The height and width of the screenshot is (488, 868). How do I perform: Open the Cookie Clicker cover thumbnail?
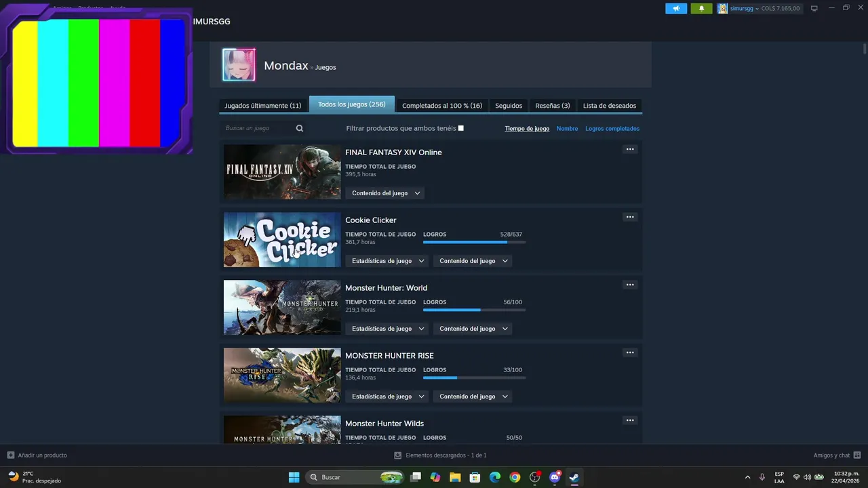282,240
